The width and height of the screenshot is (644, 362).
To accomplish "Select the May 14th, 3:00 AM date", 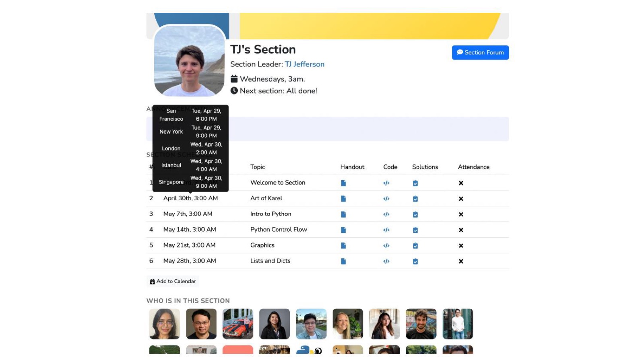I will click(190, 230).
